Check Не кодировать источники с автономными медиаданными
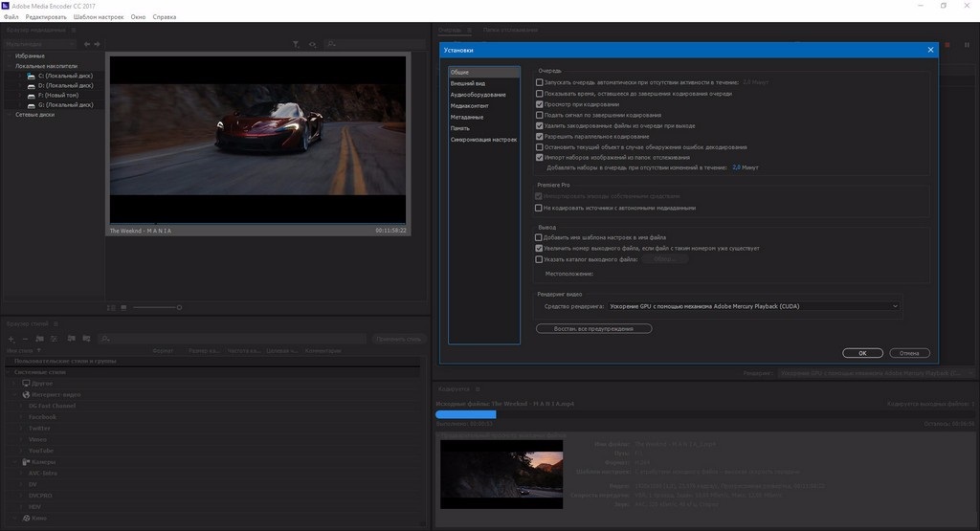This screenshot has height=531, width=980. [538, 208]
